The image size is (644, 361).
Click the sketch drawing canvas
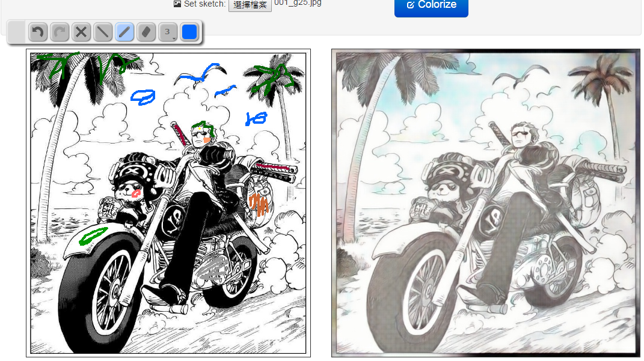(168, 203)
